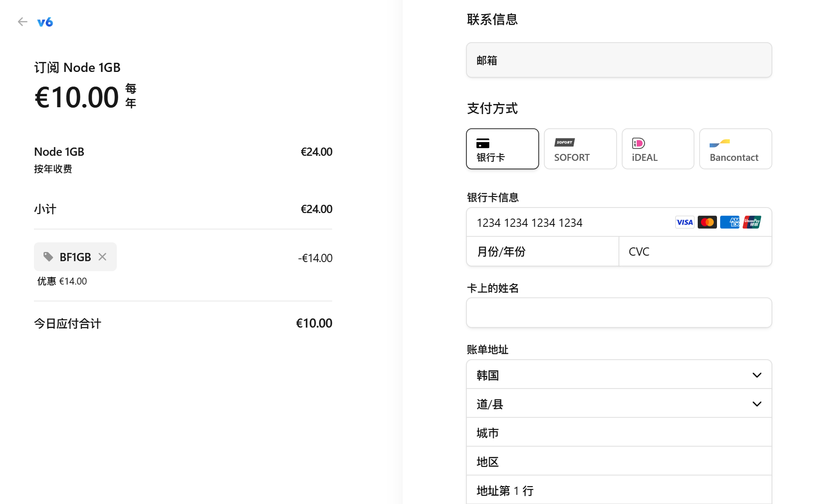Click the 邮箱 email field
The image size is (826, 504).
[619, 60]
